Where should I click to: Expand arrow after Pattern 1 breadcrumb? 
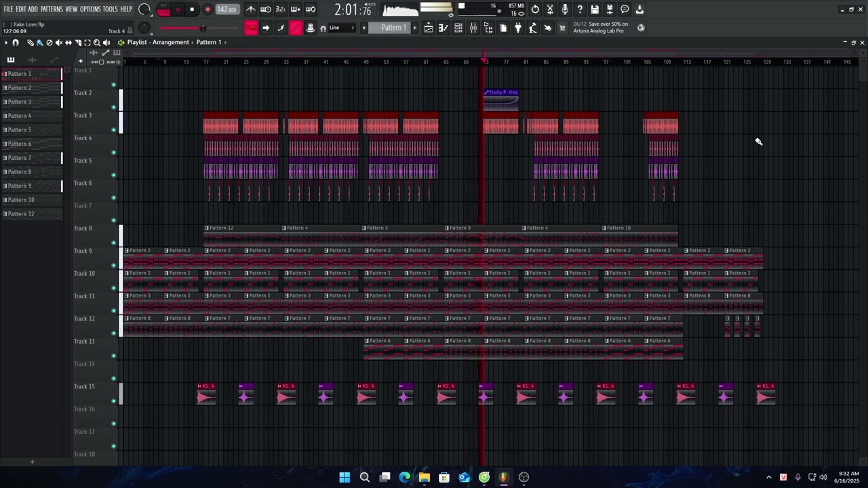pos(225,43)
